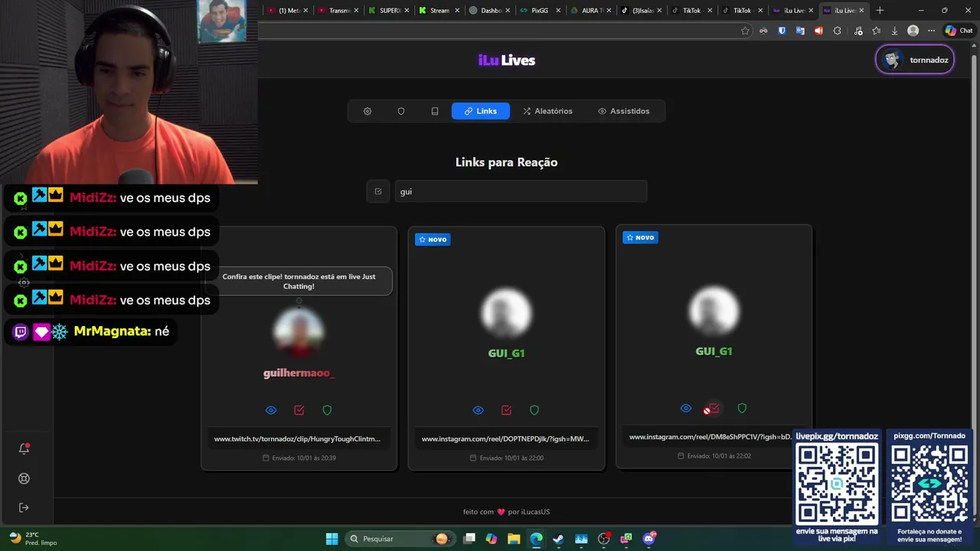Open notifications bell in left sidebar
Image resolution: width=980 pixels, height=551 pixels.
[x=24, y=448]
